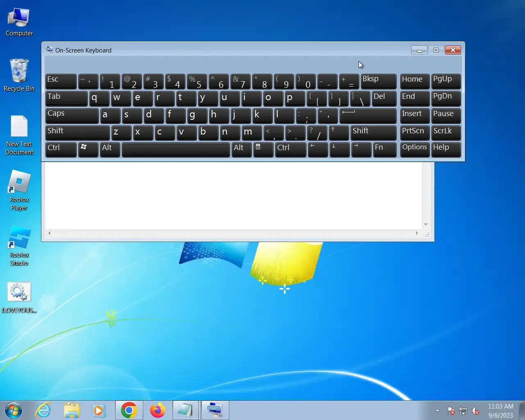Switch to Notepad taskbar button
Screen dimensions: 525x420
(x=186, y=410)
